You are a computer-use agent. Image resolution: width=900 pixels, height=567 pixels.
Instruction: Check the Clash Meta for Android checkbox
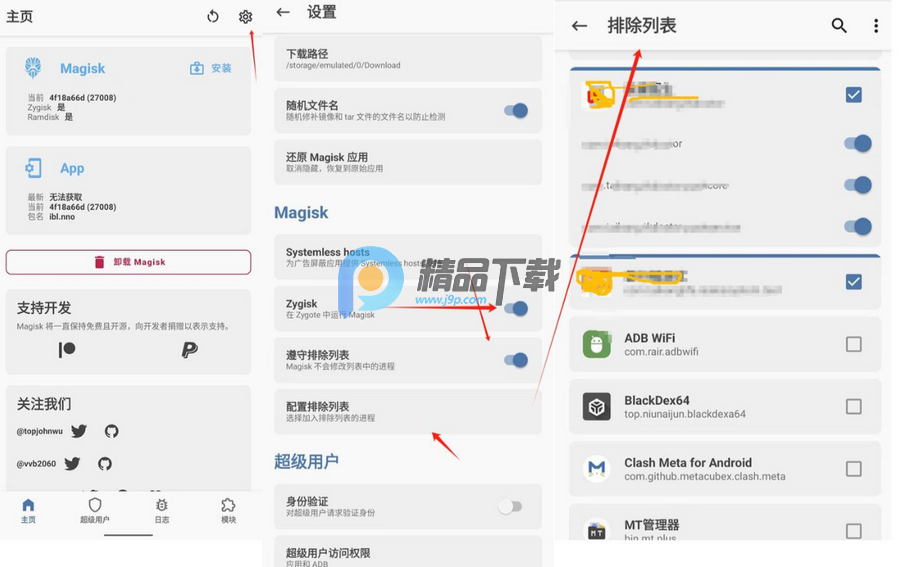click(x=854, y=469)
